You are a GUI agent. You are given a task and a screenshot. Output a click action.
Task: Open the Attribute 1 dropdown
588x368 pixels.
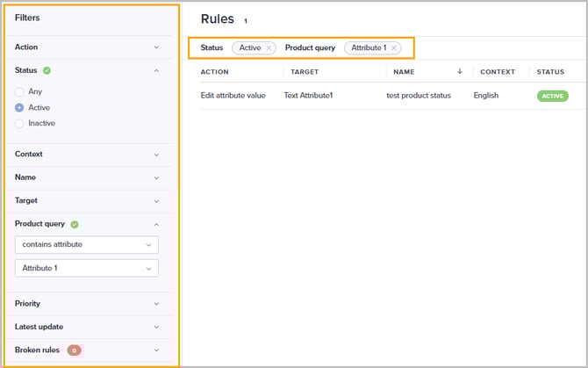click(87, 268)
